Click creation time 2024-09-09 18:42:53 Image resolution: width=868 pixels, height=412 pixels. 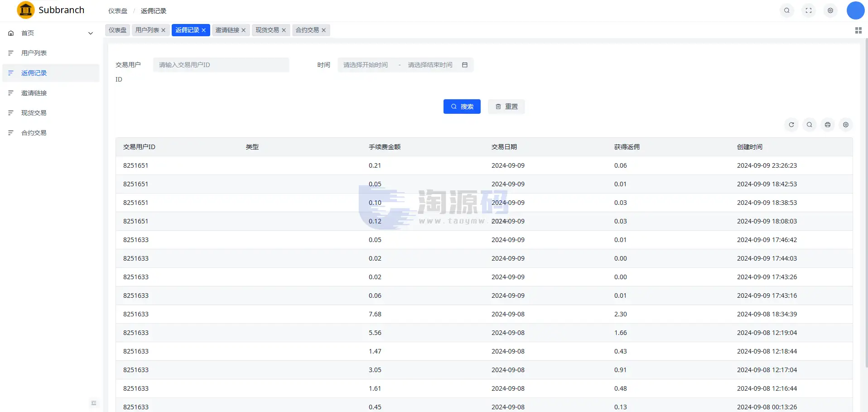[x=767, y=184]
